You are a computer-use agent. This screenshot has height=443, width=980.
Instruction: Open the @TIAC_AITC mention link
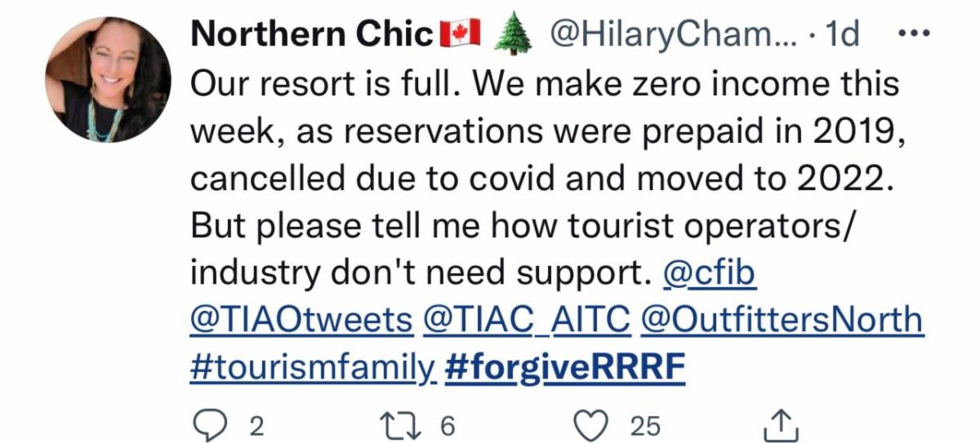click(527, 321)
